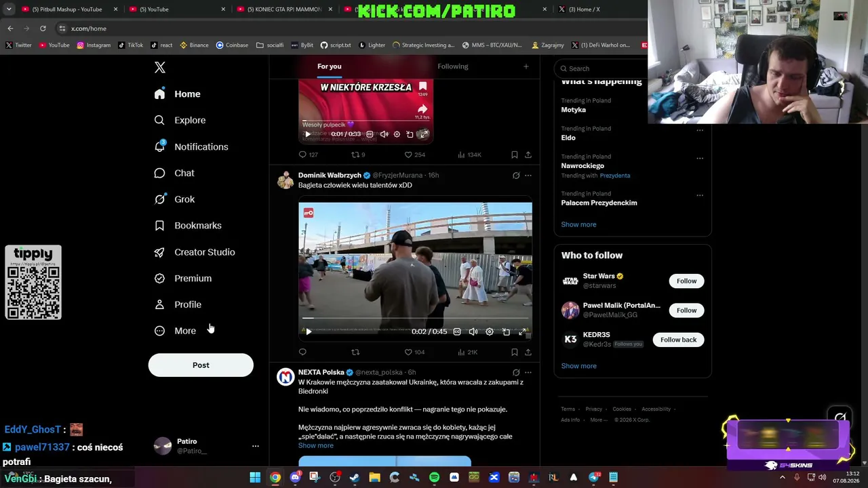
Task: Toggle captions on the 0:45 video
Action: click(457, 331)
